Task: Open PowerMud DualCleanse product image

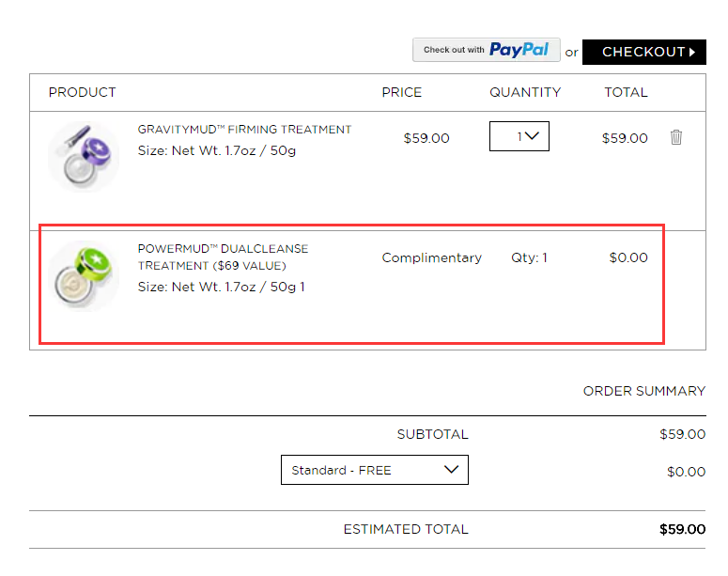Action: [x=84, y=276]
